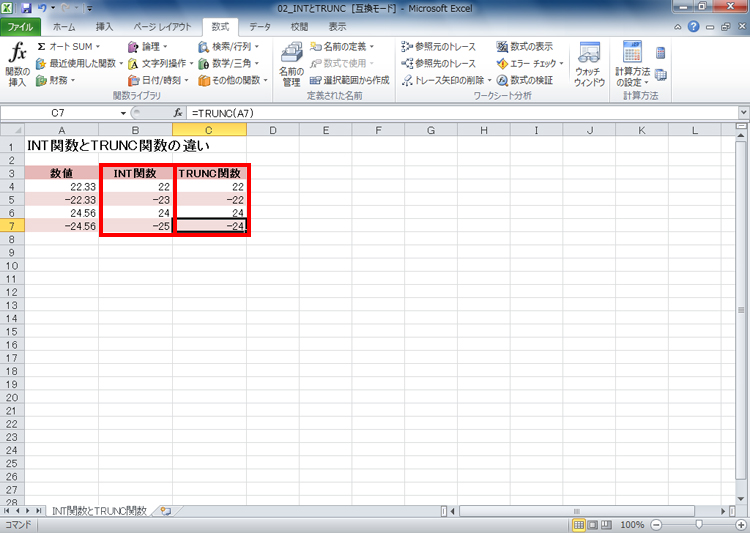Switch to the Home (ホーム) tab
750x533 pixels.
click(x=64, y=27)
